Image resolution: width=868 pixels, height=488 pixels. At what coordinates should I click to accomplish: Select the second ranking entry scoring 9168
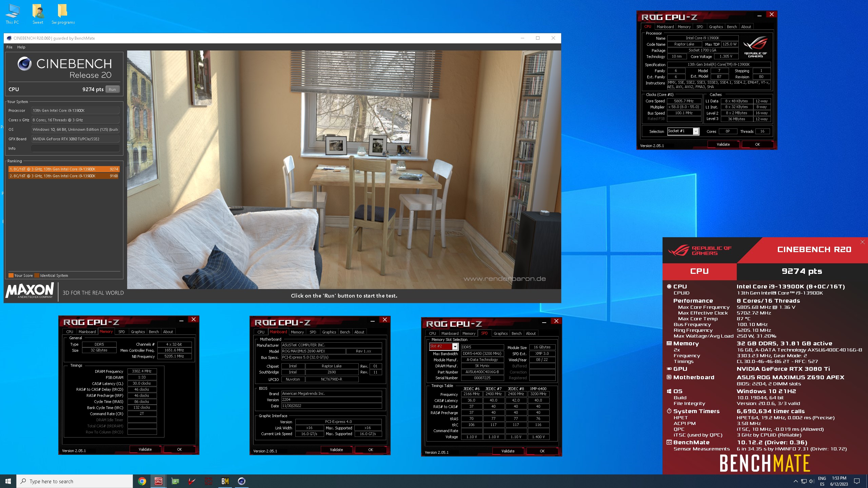(x=64, y=176)
